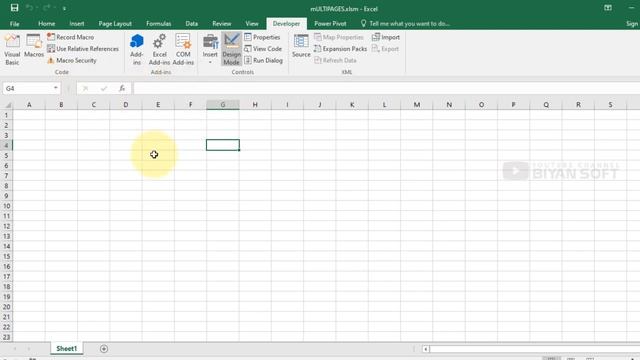Open the Power Pivot tab
This screenshot has height=360, width=640.
coord(330,24)
